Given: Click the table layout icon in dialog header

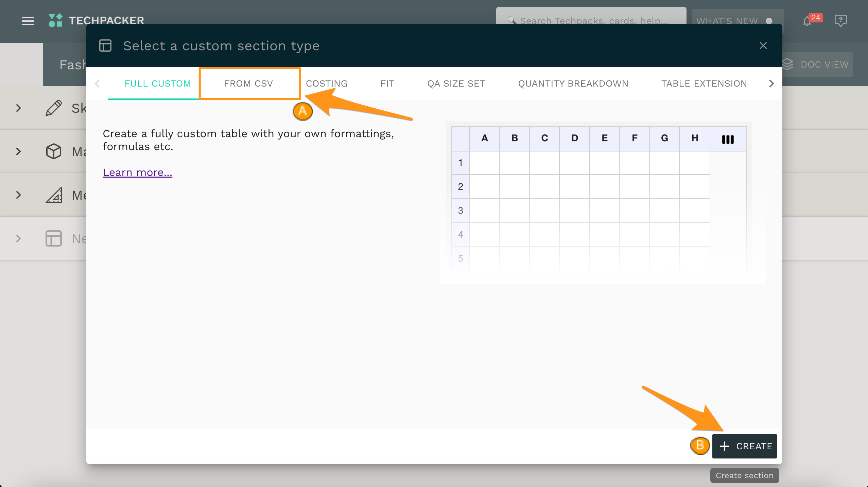Looking at the screenshot, I should (x=105, y=46).
